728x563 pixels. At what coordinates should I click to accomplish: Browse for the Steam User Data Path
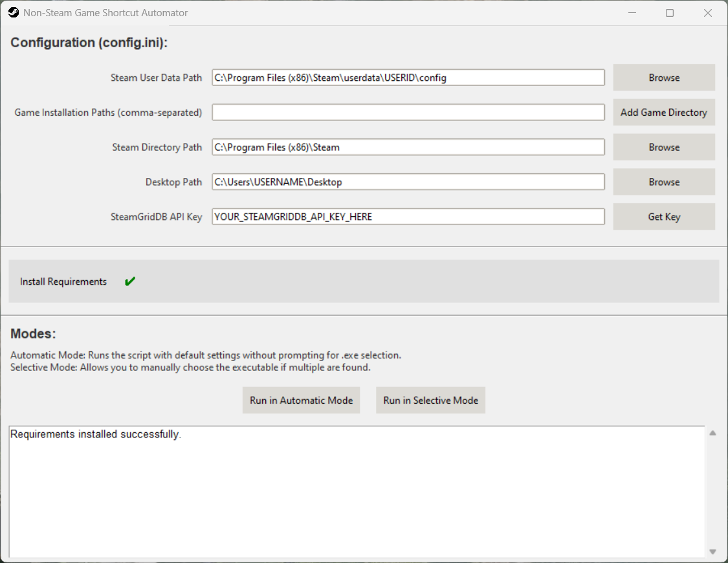[664, 78]
